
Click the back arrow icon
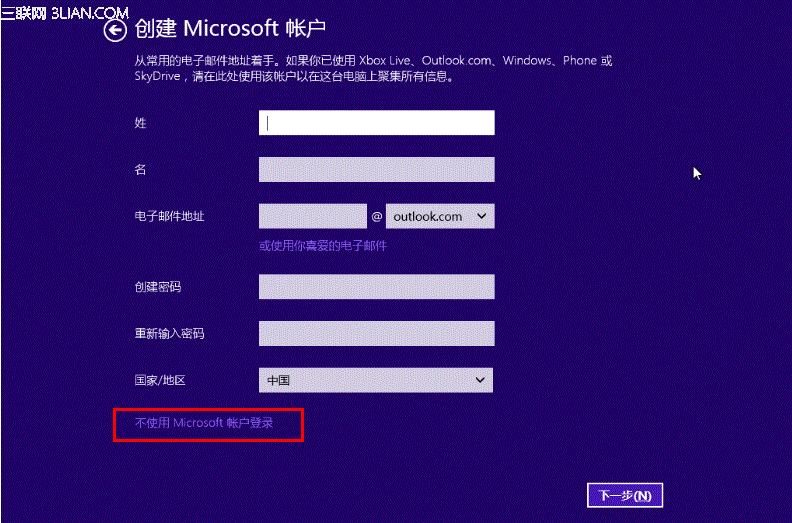(116, 30)
